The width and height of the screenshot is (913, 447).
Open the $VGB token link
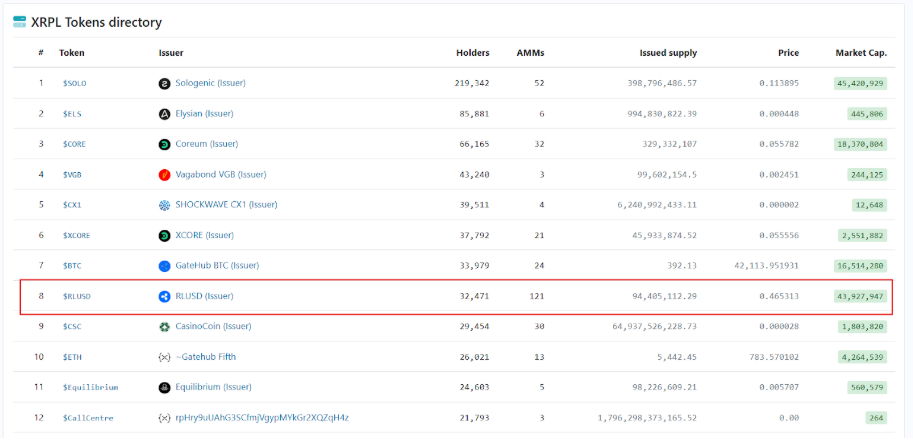[x=72, y=175]
